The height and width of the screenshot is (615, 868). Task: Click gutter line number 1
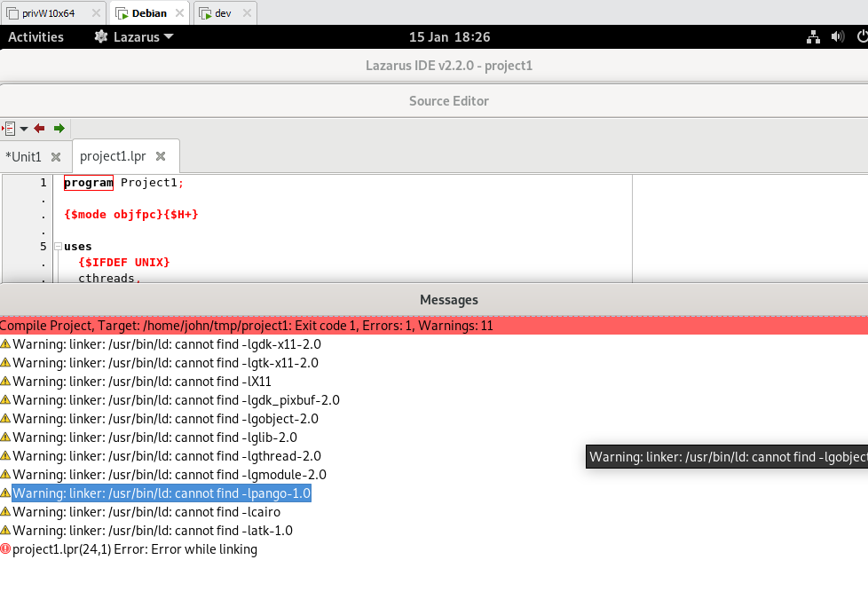coord(43,183)
